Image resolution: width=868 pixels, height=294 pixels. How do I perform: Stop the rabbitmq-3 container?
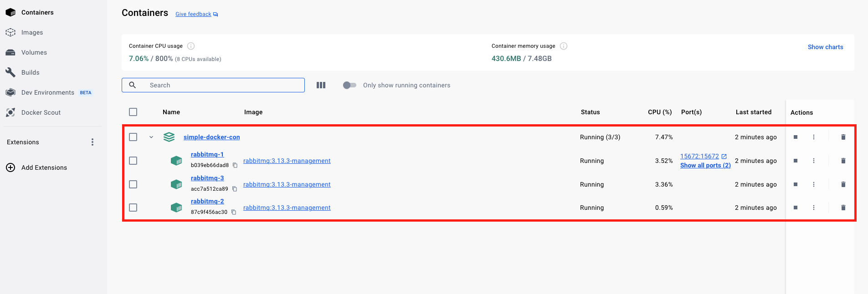(796, 184)
